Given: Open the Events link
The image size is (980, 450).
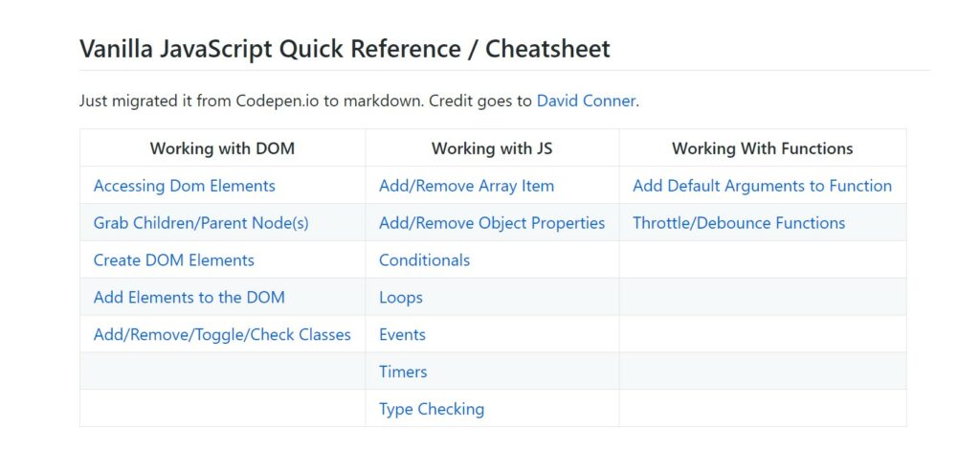Looking at the screenshot, I should 403,334.
